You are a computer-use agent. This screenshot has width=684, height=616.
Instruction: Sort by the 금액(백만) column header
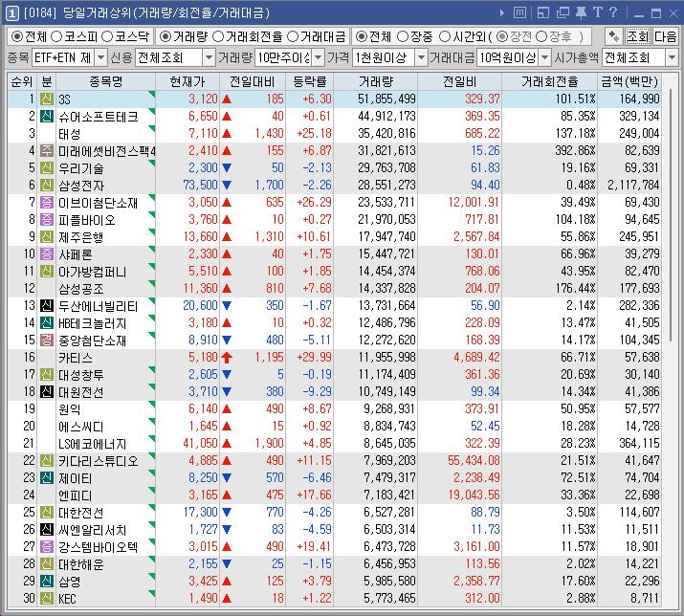(x=629, y=81)
